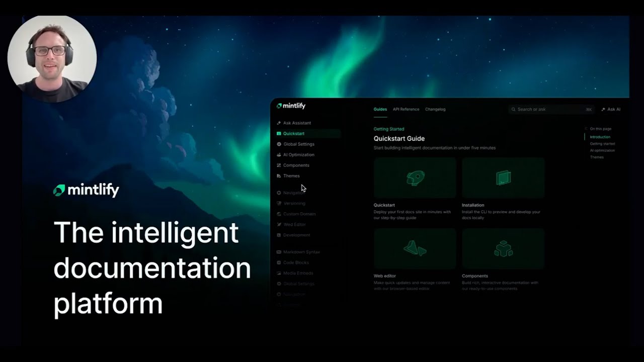The height and width of the screenshot is (362, 644).
Task: Select the Quickstart book icon in sidebar
Action: (x=279, y=134)
